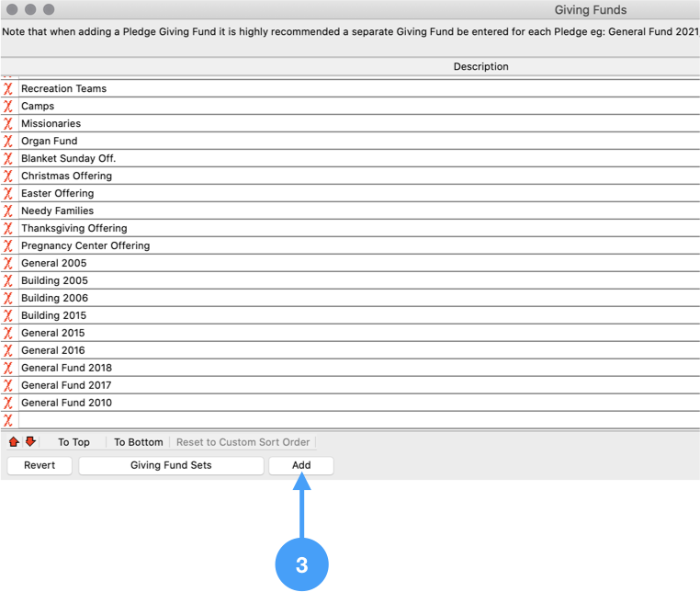
Task: Delete Blanket Sunday Off. with red X
Action: [8, 158]
